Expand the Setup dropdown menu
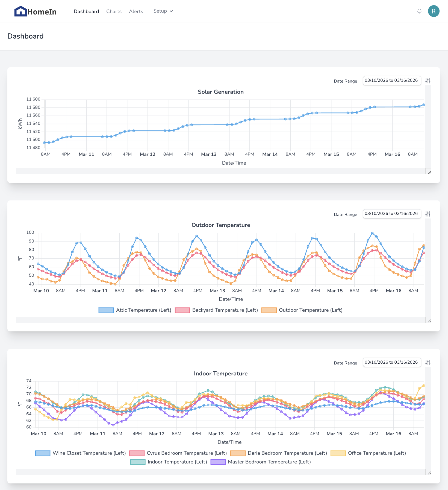Screen dimensions: 448x490 click(163, 11)
